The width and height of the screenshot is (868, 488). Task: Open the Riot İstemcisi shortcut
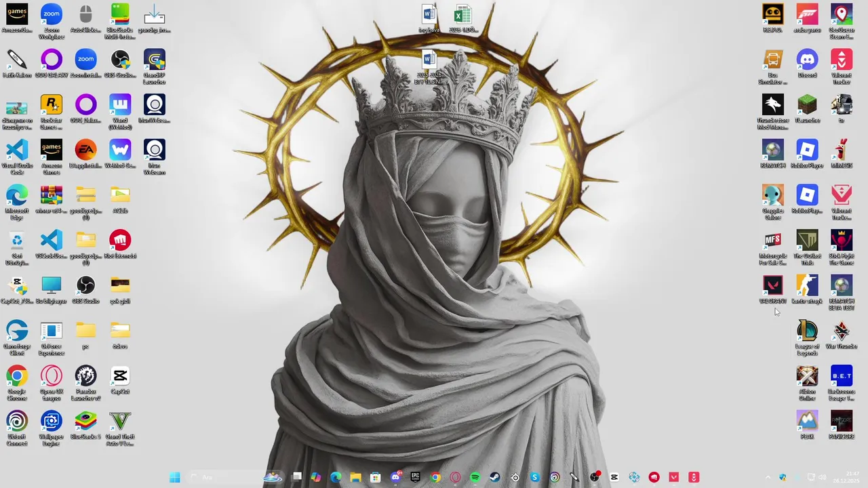coord(120,244)
